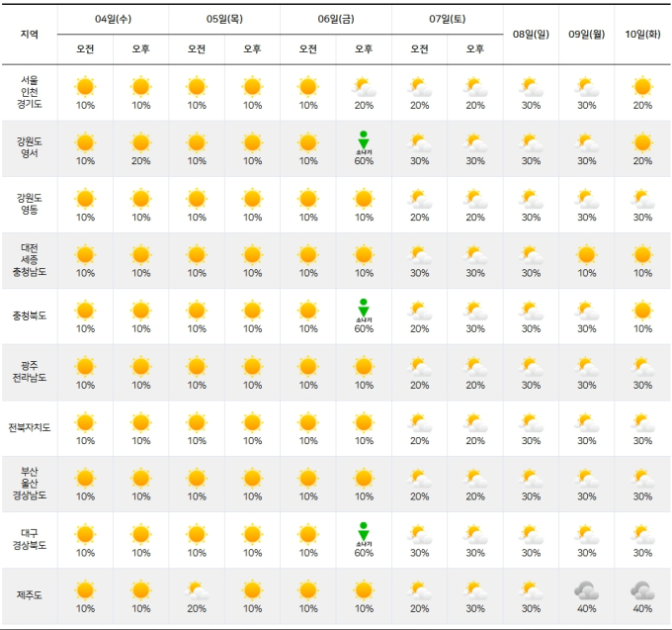
Task: Click the sunny icon for 광주 전라남도 on 05일 오전
Action: tap(197, 367)
